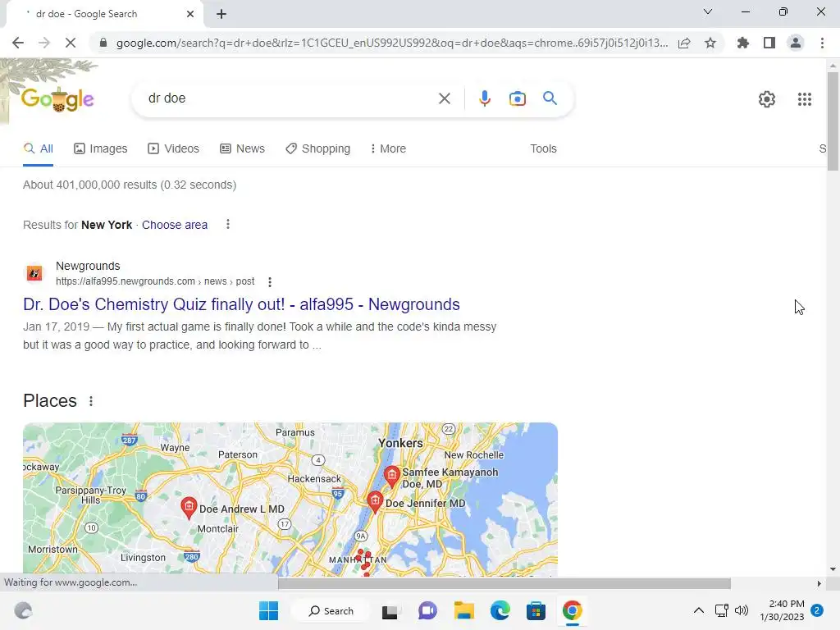Click into the 'dr doe' search field

point(290,98)
